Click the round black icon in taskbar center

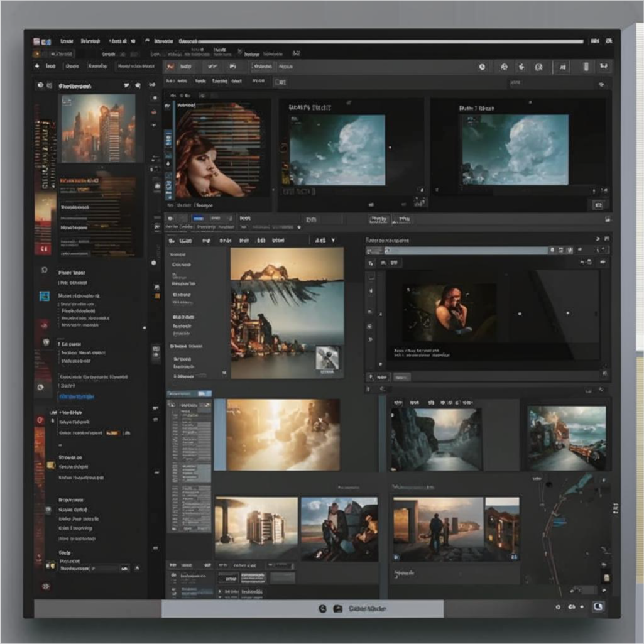click(322, 609)
